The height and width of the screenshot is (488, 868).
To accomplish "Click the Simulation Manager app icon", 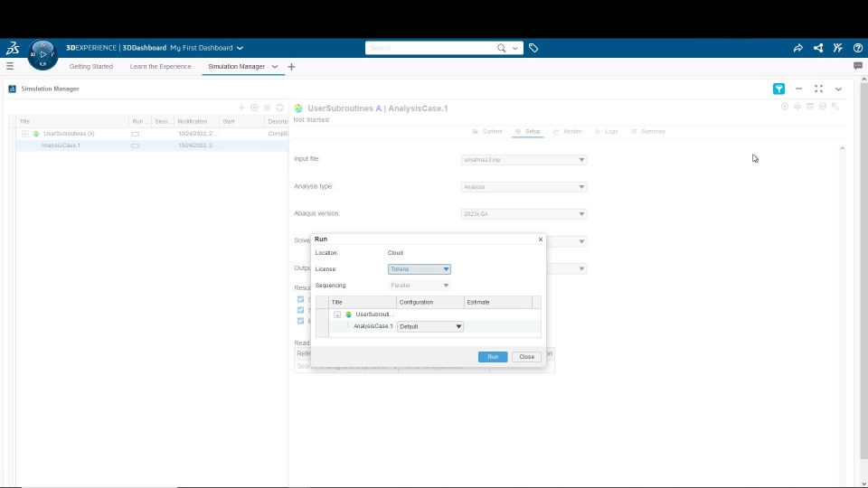I will (x=12, y=89).
